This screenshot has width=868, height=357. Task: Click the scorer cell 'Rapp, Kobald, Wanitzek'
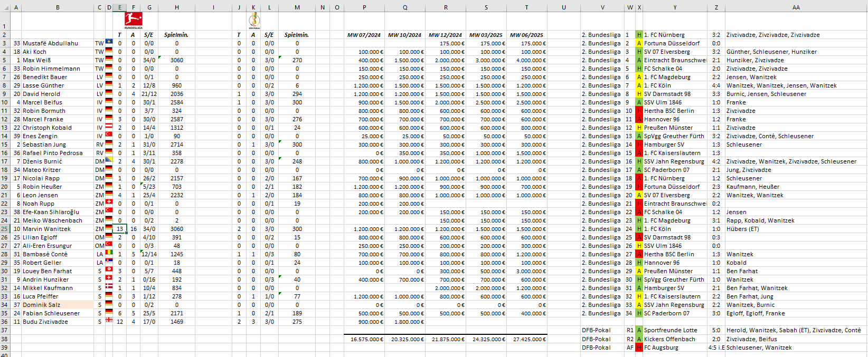coord(760,220)
